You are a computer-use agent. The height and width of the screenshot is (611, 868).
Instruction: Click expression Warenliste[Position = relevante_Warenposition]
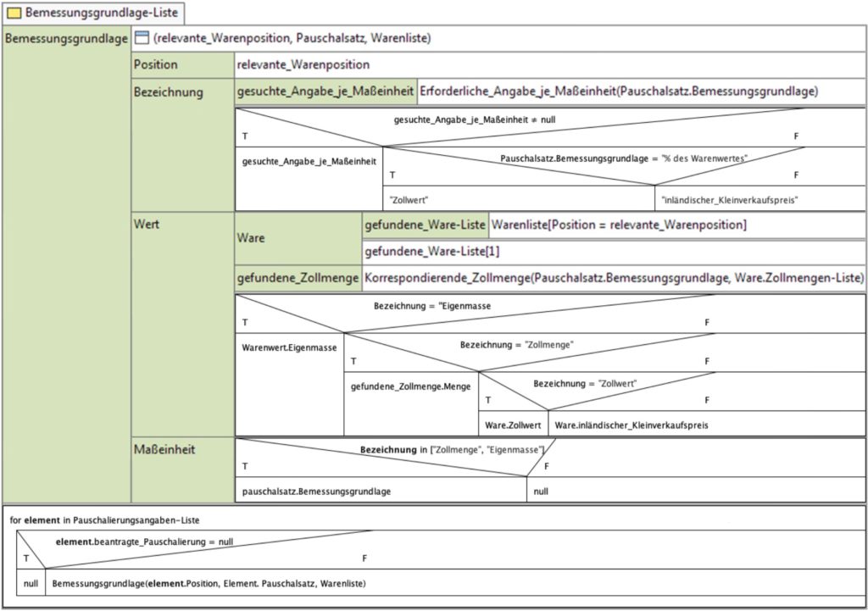(x=619, y=225)
